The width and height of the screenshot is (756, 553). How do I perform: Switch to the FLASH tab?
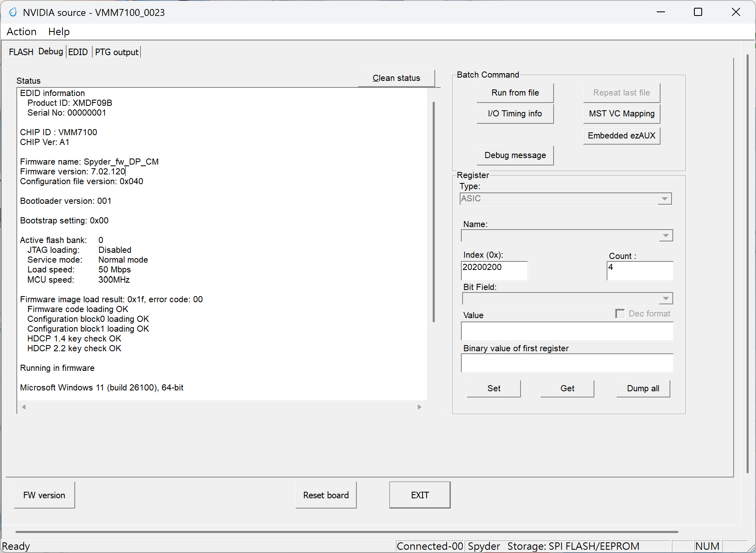coord(21,52)
